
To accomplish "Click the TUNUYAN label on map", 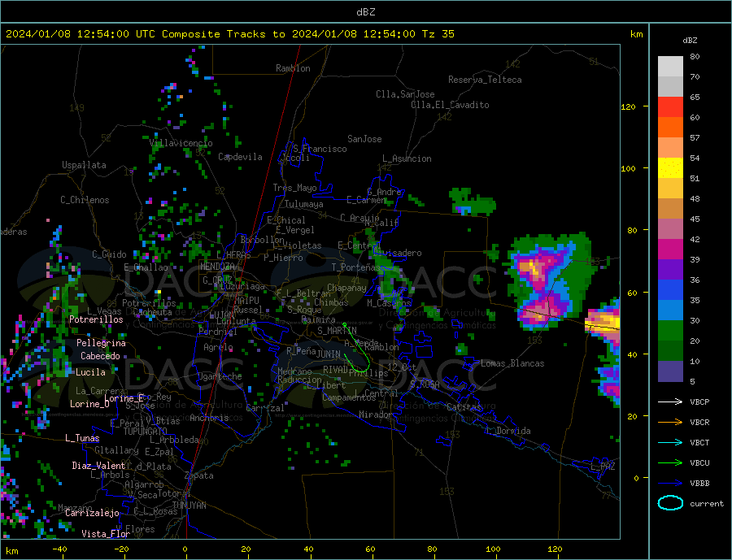I will (x=189, y=506).
